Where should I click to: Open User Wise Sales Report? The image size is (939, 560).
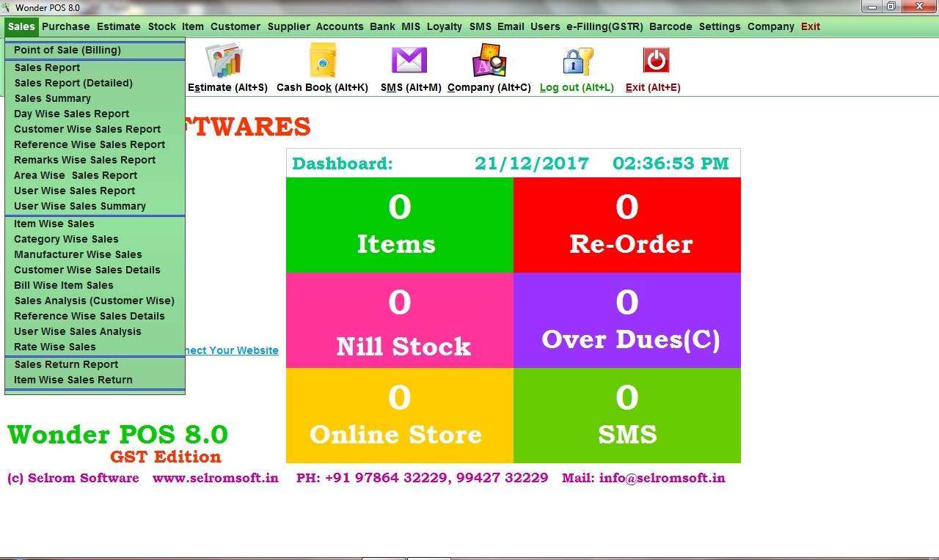pyautogui.click(x=95, y=191)
